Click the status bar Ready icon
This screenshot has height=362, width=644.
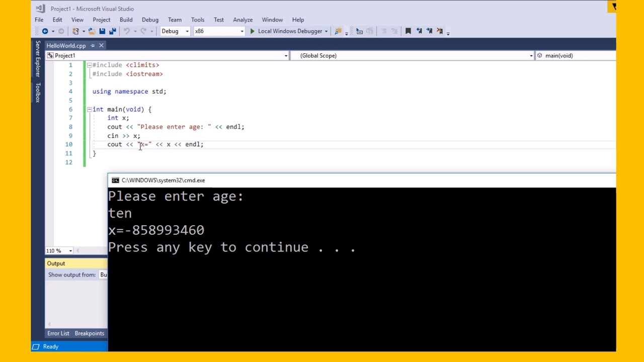36,346
